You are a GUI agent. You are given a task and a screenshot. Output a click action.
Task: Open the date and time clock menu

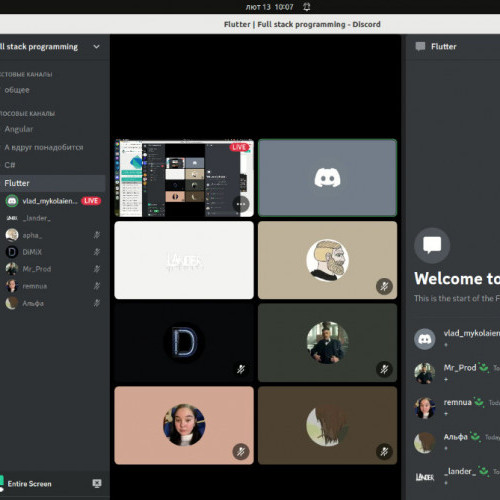(x=269, y=7)
